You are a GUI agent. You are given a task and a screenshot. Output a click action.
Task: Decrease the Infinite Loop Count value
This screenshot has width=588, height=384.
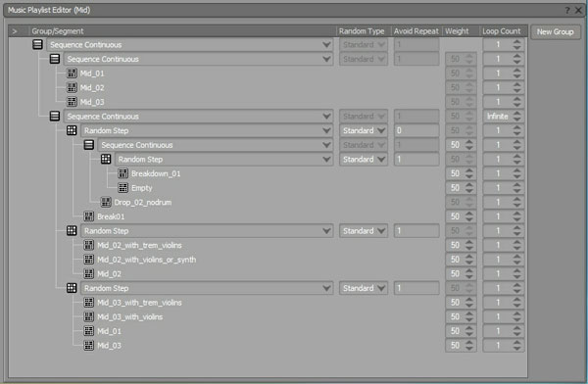tap(517, 120)
